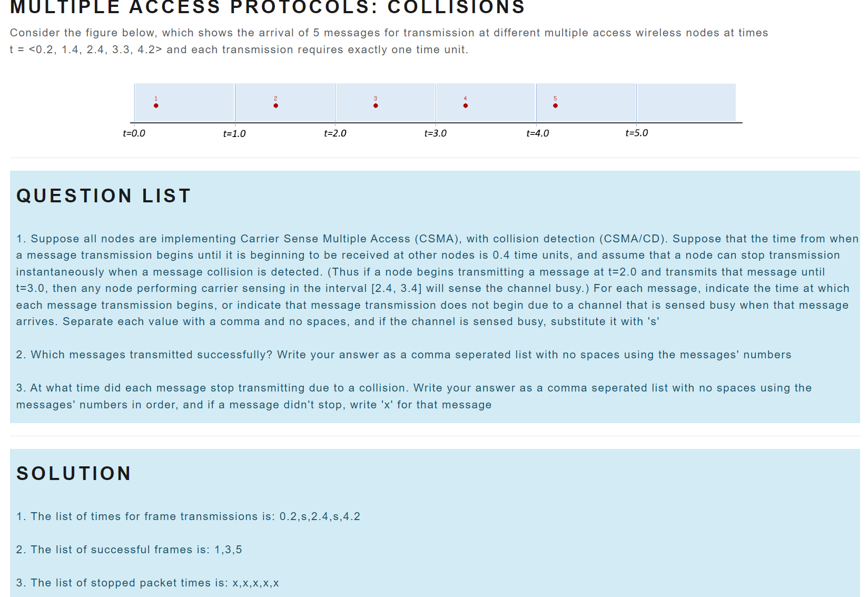Viewport: 868px width, 597px height.
Task: Select question 2 about successful messages
Action: tap(403, 354)
